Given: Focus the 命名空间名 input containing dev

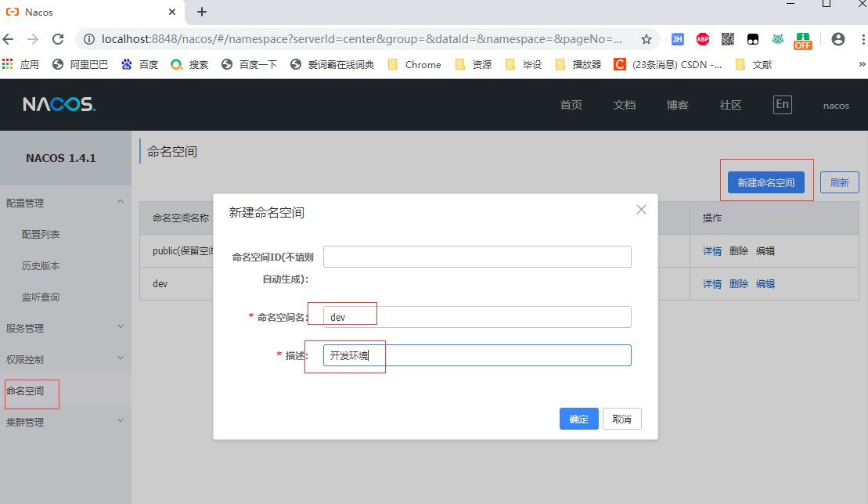Looking at the screenshot, I should coord(477,317).
